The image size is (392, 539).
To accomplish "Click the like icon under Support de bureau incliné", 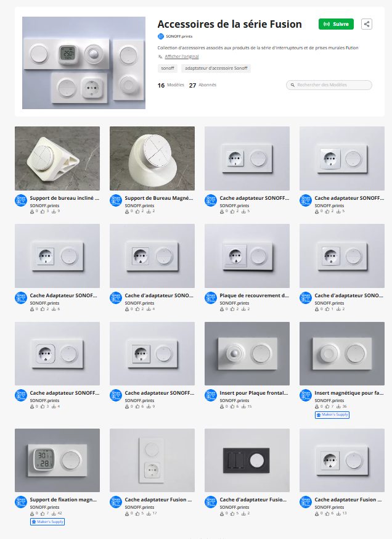I will coord(43,212).
